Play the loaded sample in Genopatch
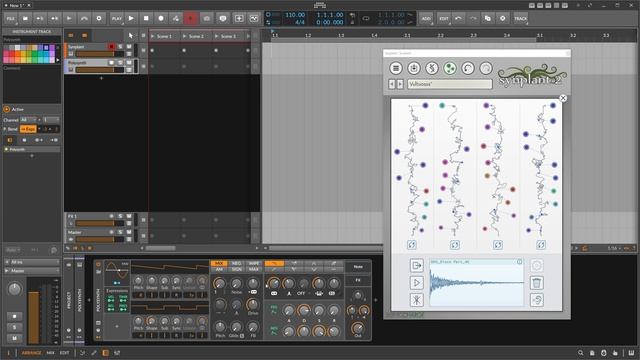 pyautogui.click(x=416, y=282)
